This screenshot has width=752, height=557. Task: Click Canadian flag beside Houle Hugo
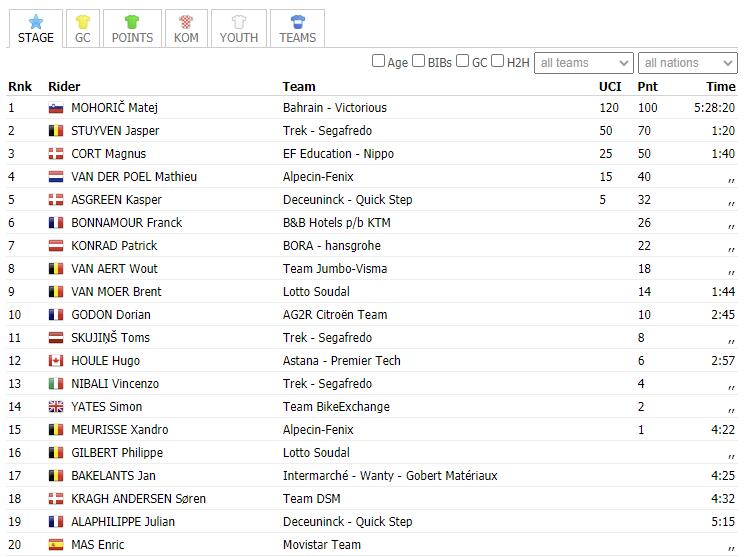56,361
